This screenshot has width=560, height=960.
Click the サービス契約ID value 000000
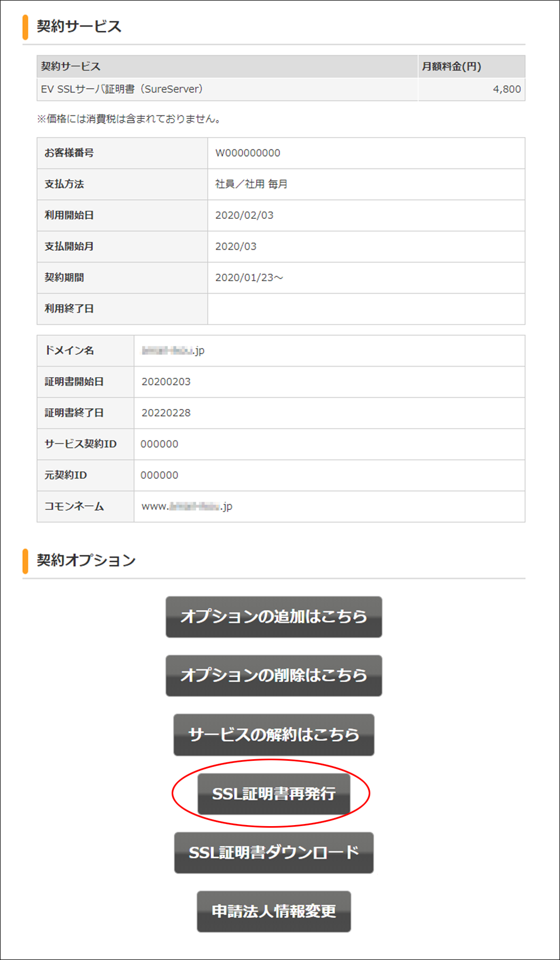[x=159, y=444]
